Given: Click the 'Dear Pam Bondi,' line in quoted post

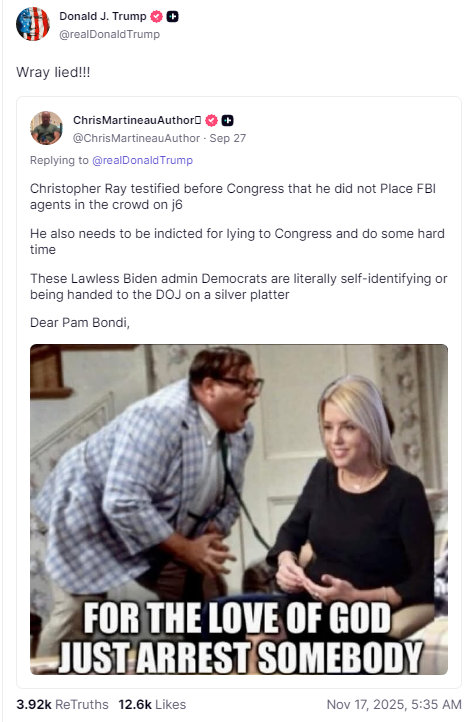Looking at the screenshot, I should (x=80, y=322).
